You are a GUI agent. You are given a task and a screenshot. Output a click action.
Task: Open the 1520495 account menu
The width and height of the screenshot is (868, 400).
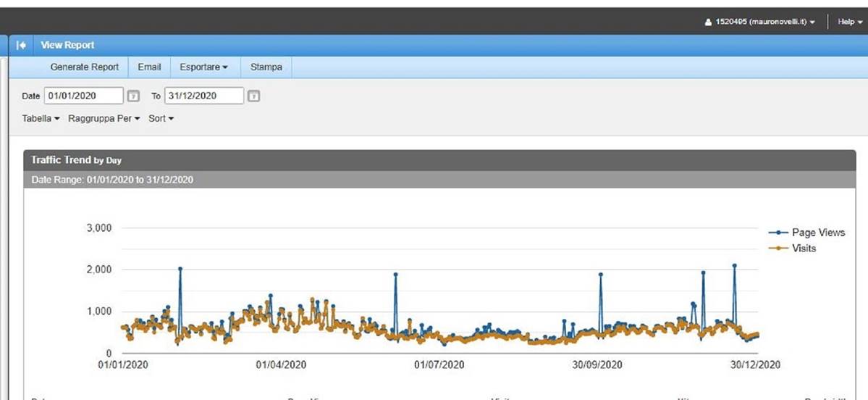pos(761,22)
